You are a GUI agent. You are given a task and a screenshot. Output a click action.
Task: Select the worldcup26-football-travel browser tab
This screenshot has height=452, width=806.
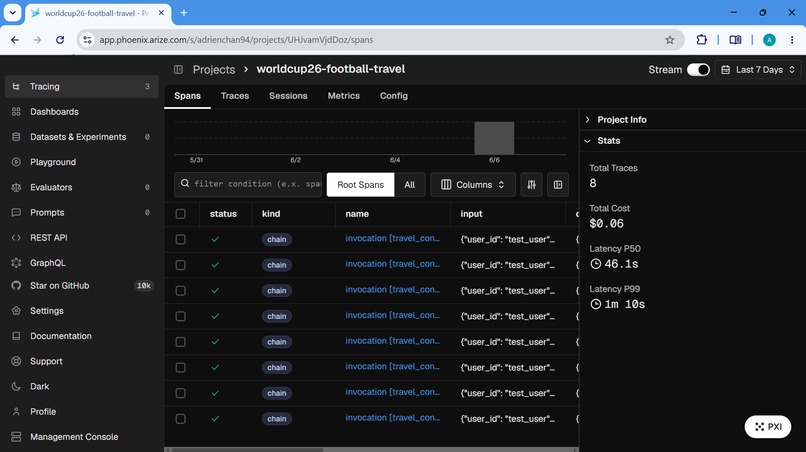click(x=97, y=13)
